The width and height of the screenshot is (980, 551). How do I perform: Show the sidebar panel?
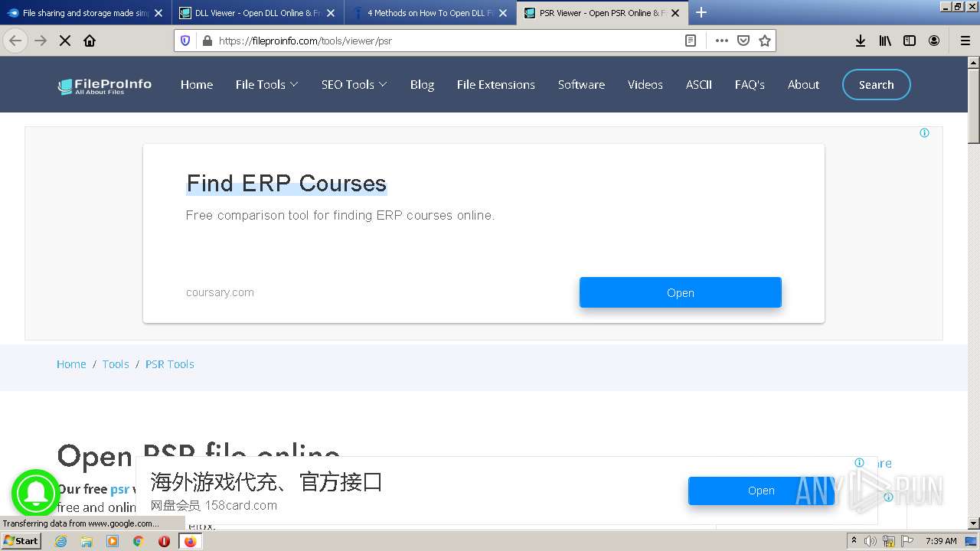tap(910, 41)
